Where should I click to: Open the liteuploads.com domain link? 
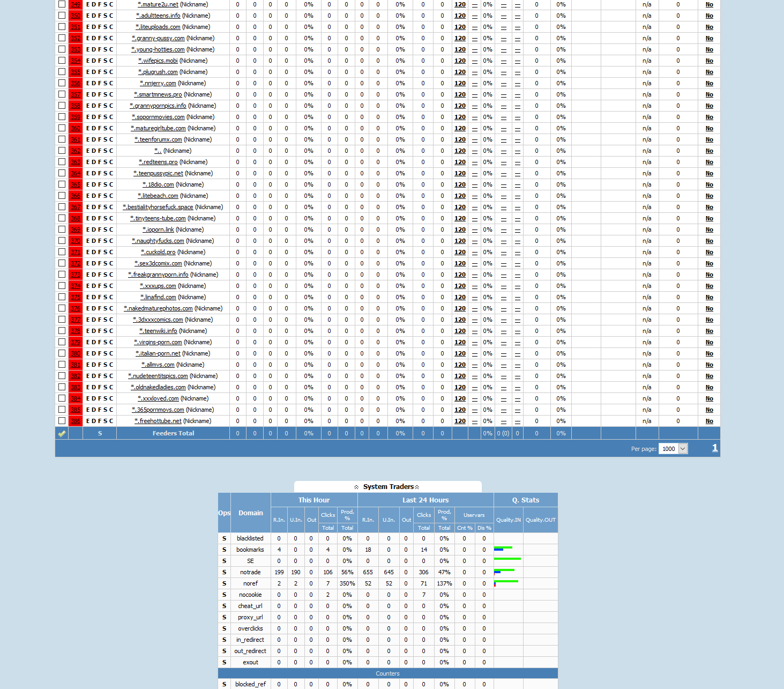[x=158, y=27]
